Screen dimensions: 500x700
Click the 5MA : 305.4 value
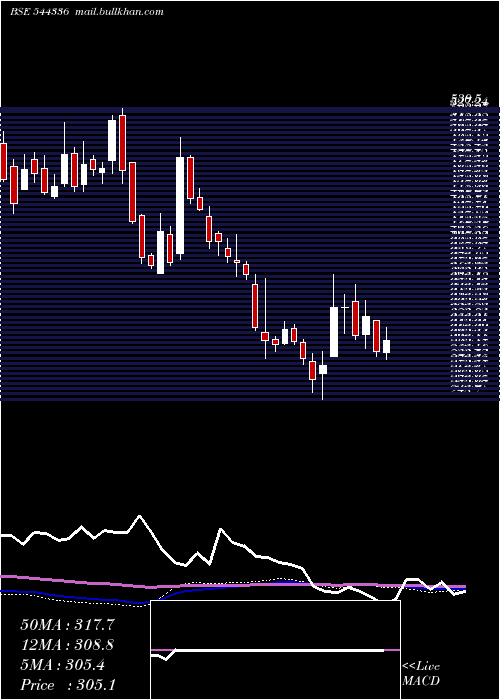point(63,665)
